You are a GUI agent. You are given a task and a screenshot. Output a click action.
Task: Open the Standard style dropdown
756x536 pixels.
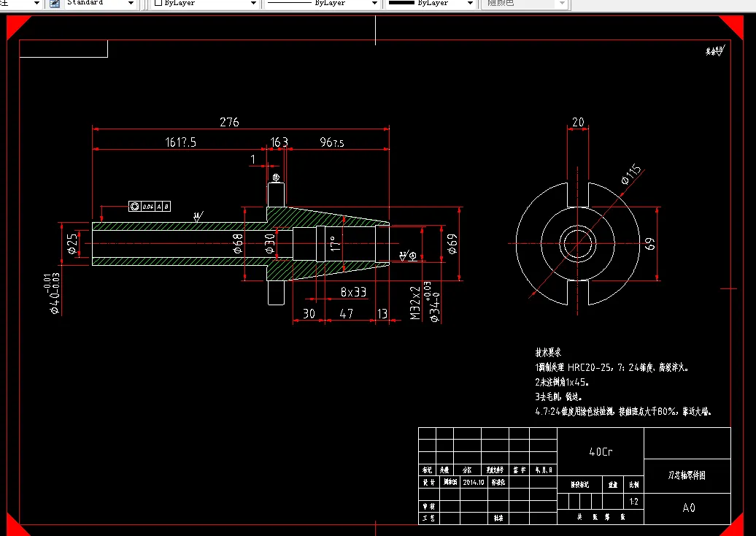[130, 4]
